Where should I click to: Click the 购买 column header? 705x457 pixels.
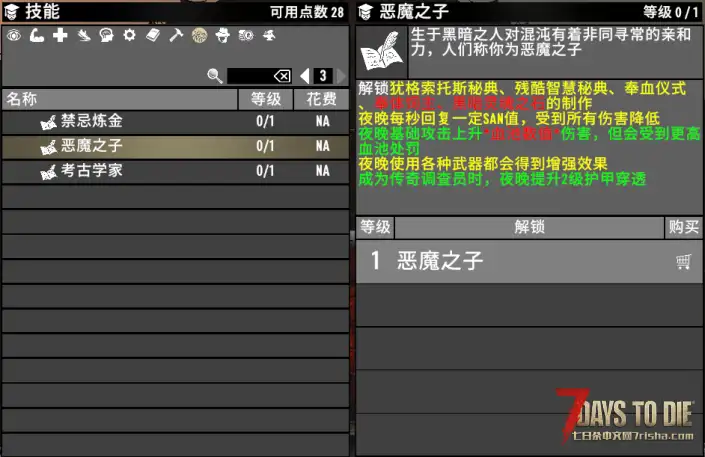[x=683, y=228]
